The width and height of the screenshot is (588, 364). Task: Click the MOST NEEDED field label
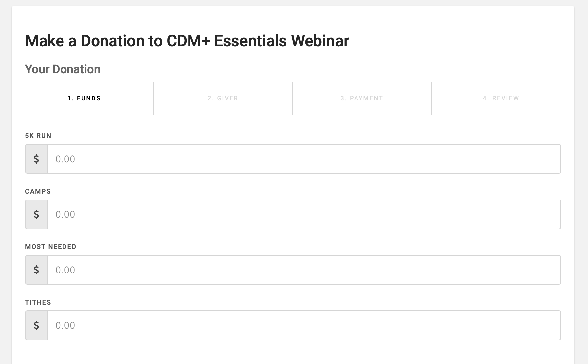pyautogui.click(x=51, y=247)
